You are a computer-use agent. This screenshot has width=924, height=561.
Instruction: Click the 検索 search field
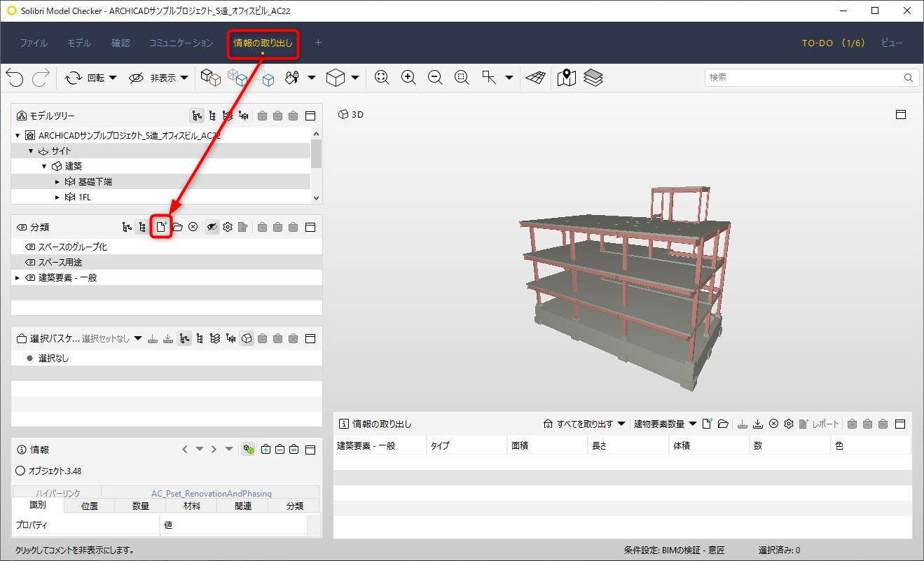point(811,78)
